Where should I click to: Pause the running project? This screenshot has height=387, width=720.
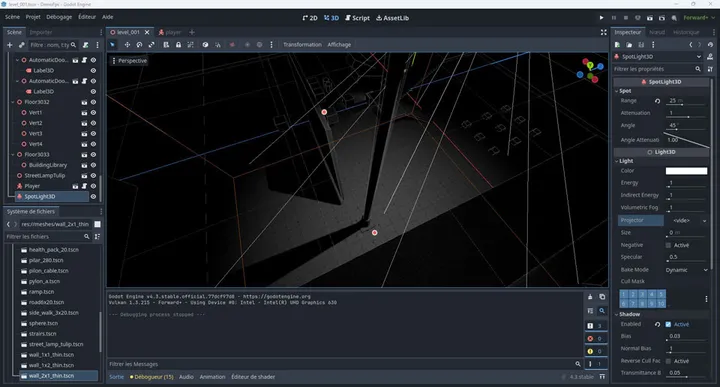613,18
